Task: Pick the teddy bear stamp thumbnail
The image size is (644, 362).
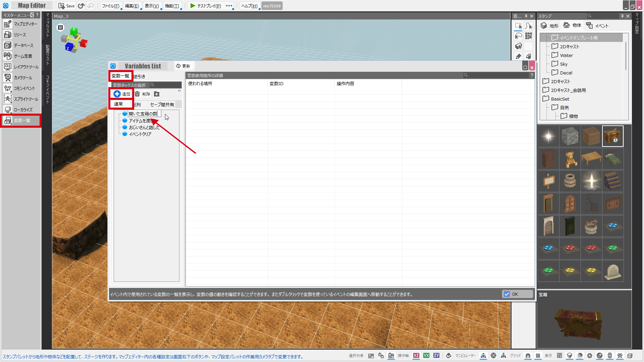Action: click(570, 159)
